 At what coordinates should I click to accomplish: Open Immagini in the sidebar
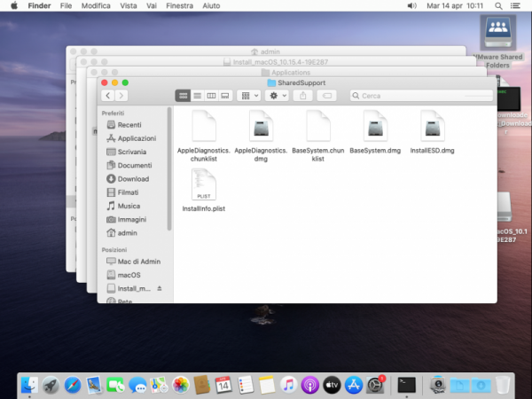point(126,220)
